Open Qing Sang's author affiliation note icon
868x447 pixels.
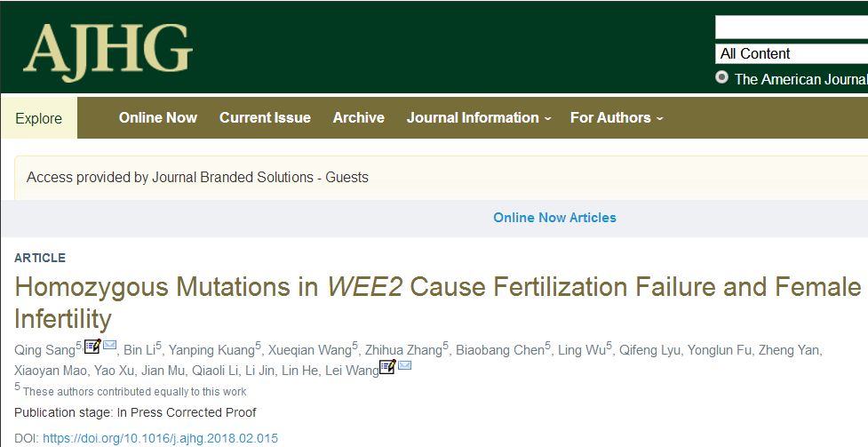pyautogui.click(x=92, y=346)
